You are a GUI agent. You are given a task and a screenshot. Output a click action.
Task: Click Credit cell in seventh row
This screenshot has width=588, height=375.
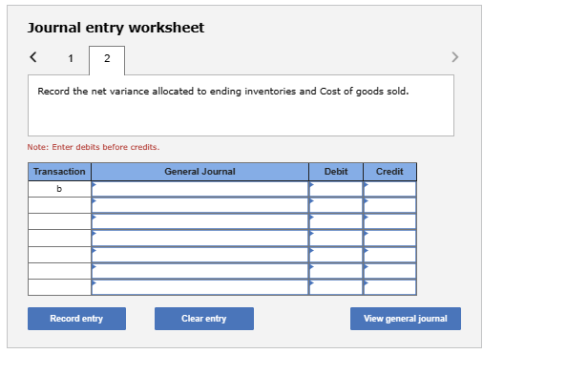390,287
